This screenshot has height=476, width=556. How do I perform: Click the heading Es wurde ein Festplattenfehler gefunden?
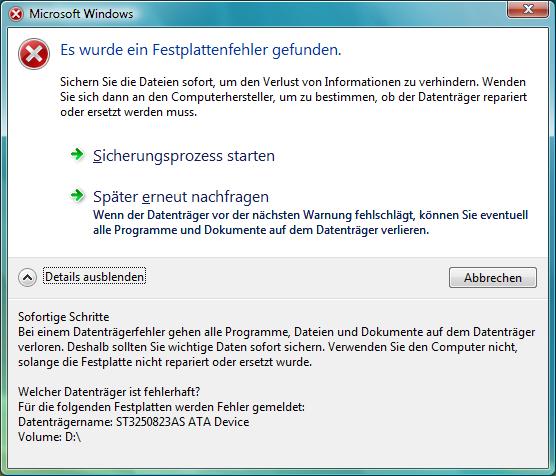pyautogui.click(x=201, y=50)
